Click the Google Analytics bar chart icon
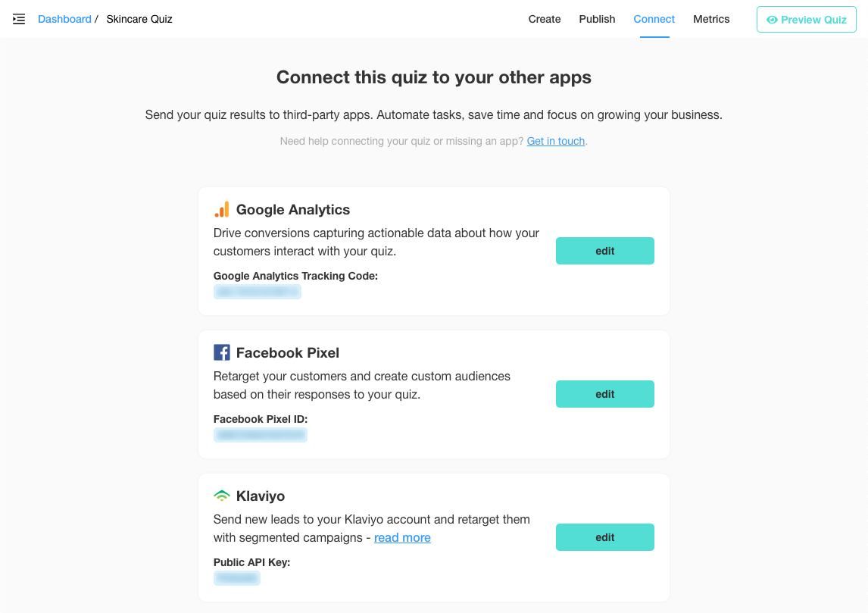Screen dimensions: 868x613 [x=221, y=209]
